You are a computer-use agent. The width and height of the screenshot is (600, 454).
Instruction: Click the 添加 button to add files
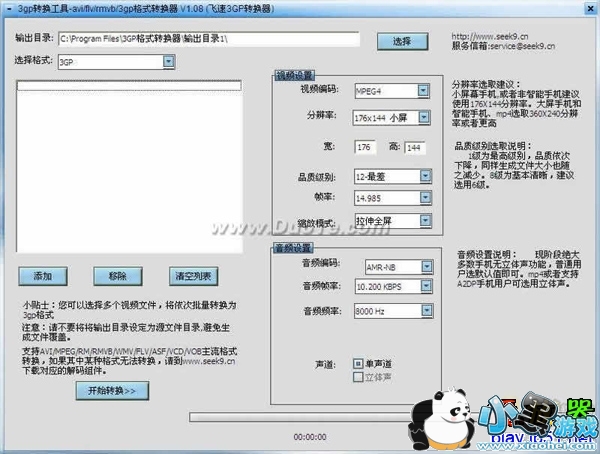[43, 276]
